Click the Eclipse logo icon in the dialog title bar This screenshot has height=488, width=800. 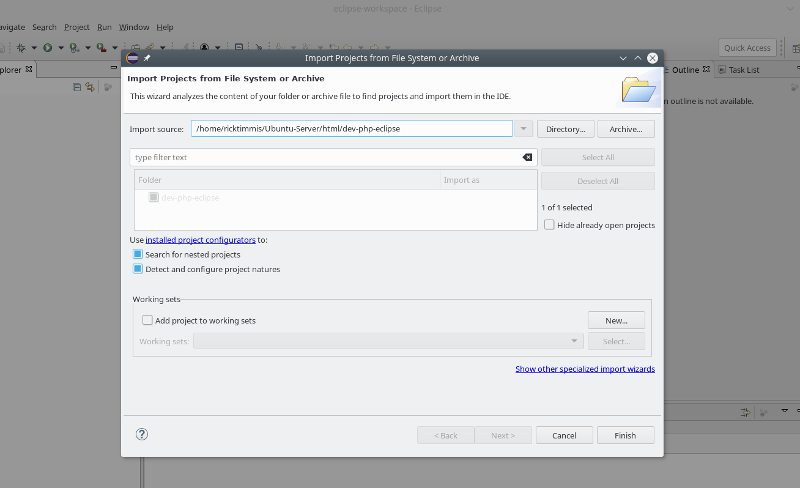tap(133, 58)
